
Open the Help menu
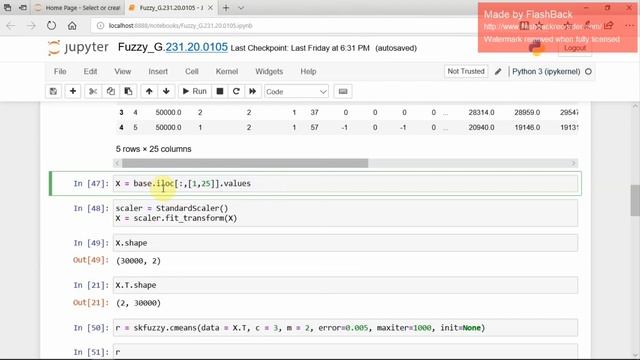click(308, 71)
